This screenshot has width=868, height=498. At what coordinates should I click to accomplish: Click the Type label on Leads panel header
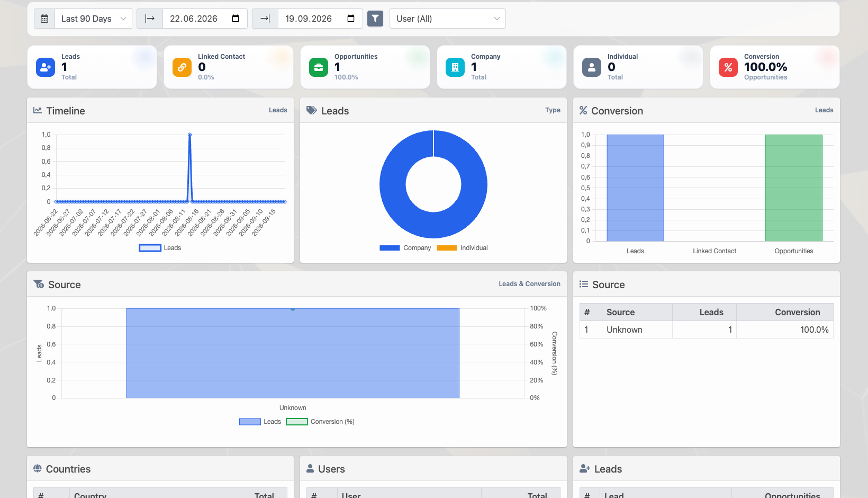(553, 110)
